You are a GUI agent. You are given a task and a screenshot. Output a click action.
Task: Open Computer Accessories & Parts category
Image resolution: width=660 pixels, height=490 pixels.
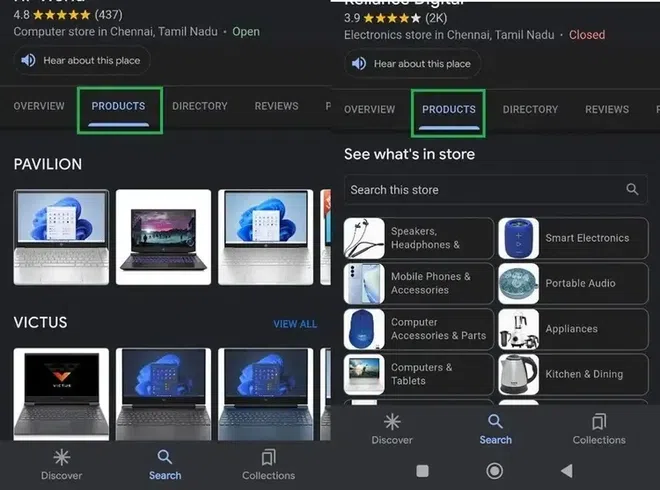[x=418, y=329]
